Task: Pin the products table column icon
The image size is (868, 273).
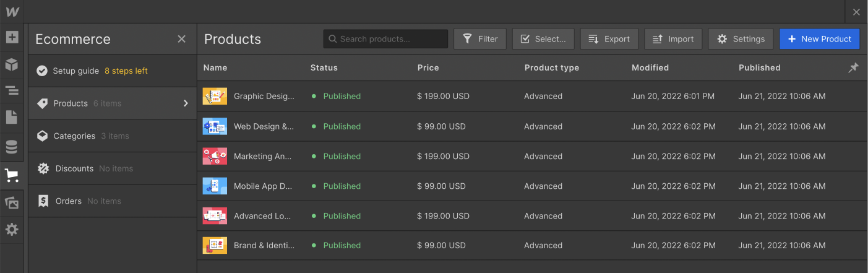Action: tap(853, 68)
